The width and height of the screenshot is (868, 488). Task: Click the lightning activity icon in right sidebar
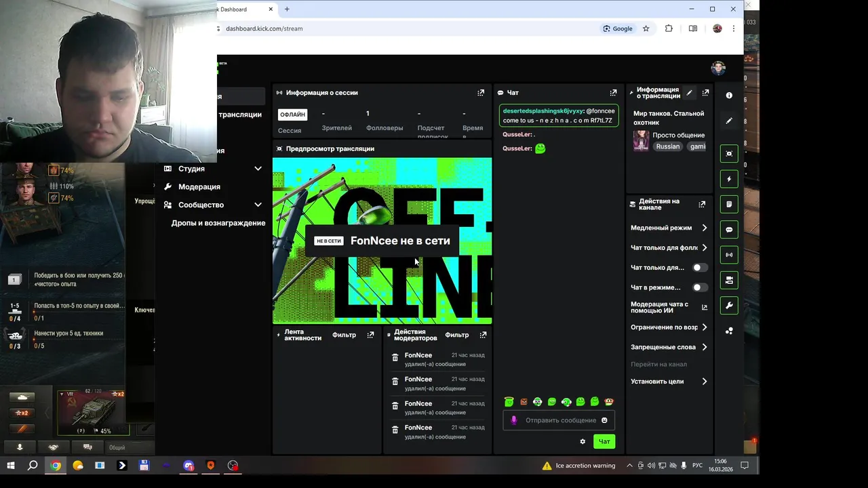pos(729,179)
